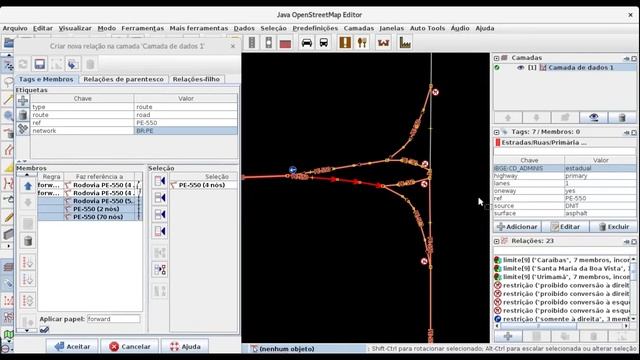This screenshot has width=640, height=360.
Task: Click the save relation icon in the relation editor toolbar
Action: pos(40,64)
